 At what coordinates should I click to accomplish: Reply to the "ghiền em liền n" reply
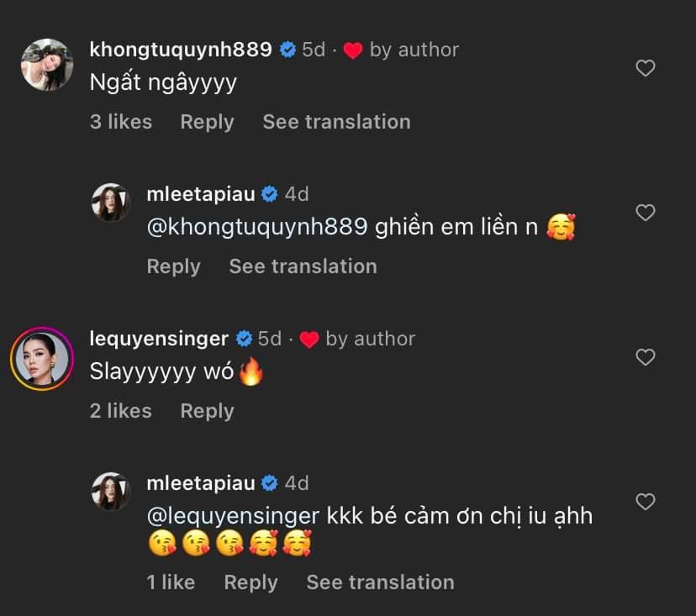click(173, 266)
